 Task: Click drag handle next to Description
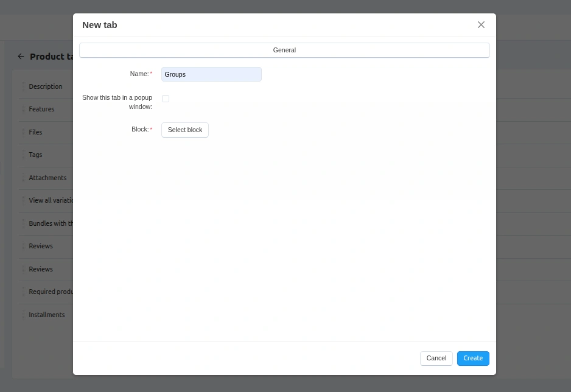[x=23, y=87]
